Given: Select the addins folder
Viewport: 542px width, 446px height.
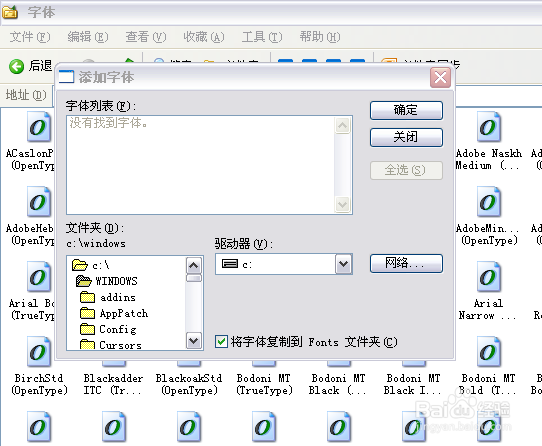Looking at the screenshot, I should (108, 297).
